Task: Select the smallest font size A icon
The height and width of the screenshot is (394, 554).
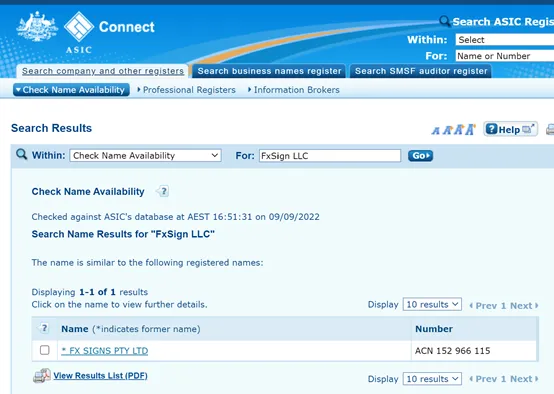Action: point(436,131)
